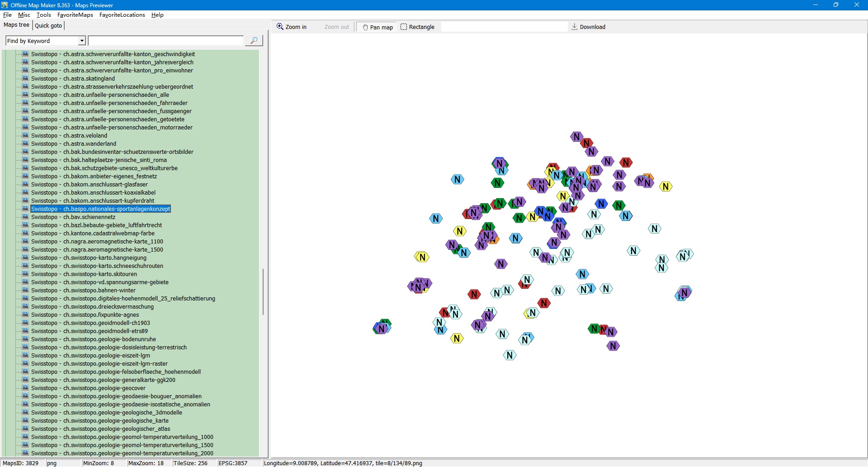Click the Zoom out tool
The height and width of the screenshot is (467, 868).
(336, 27)
